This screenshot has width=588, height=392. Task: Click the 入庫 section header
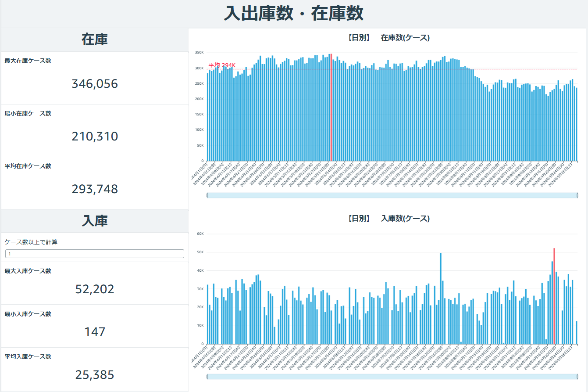[x=95, y=221]
